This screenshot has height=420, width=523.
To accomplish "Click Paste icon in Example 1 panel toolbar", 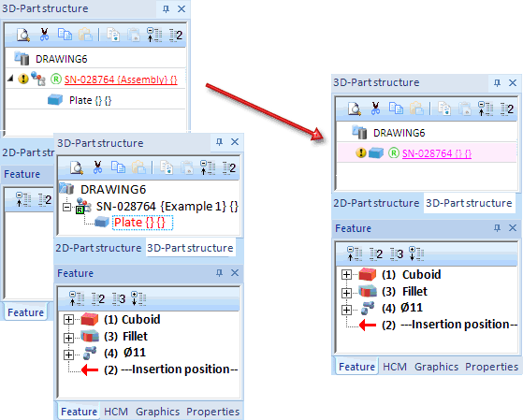I will coord(138,167).
